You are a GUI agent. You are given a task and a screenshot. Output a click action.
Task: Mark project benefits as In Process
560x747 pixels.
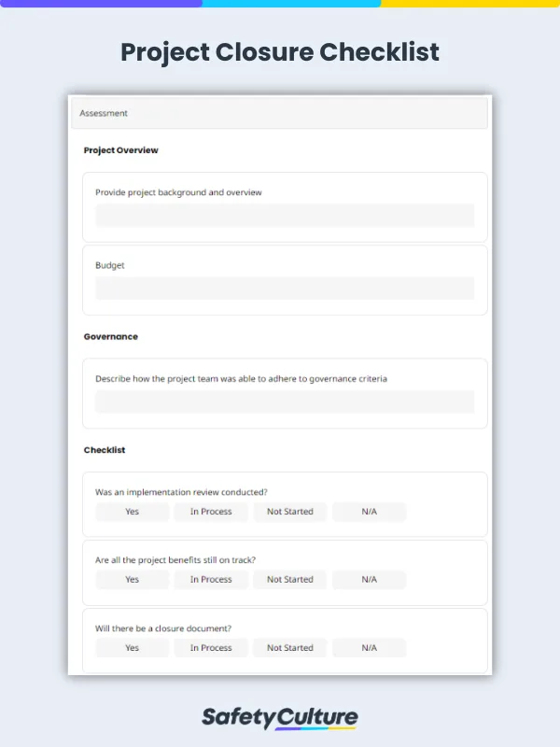211,580
